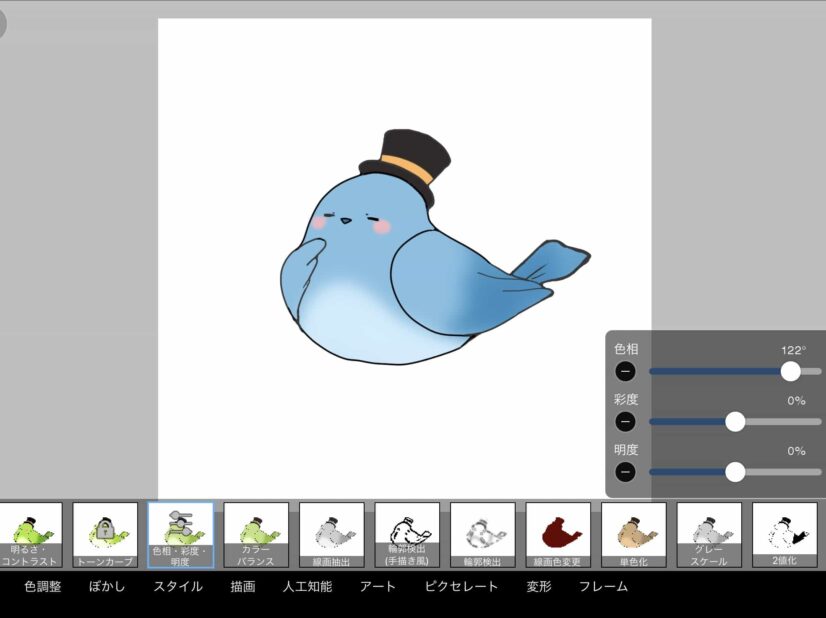Click the 色相 slider handle at 122°
826x618 pixels.
point(790,371)
